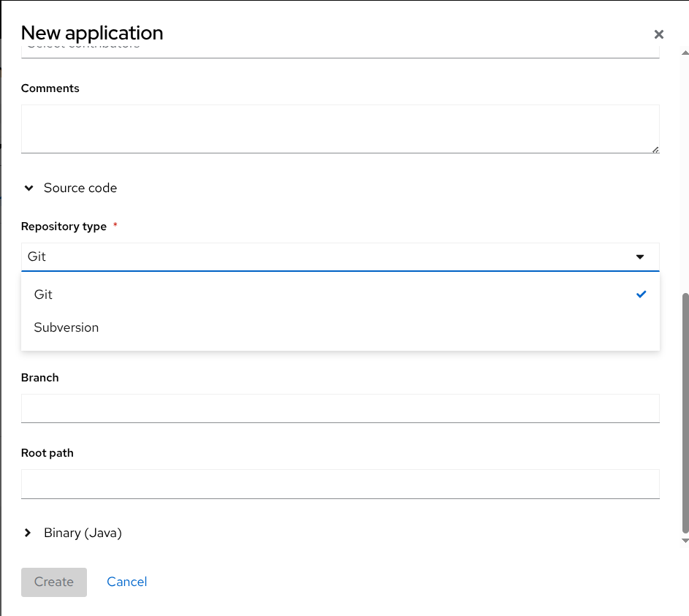Expand the Binary (Java) section chevron
Image resolution: width=689 pixels, height=616 pixels.
point(28,533)
